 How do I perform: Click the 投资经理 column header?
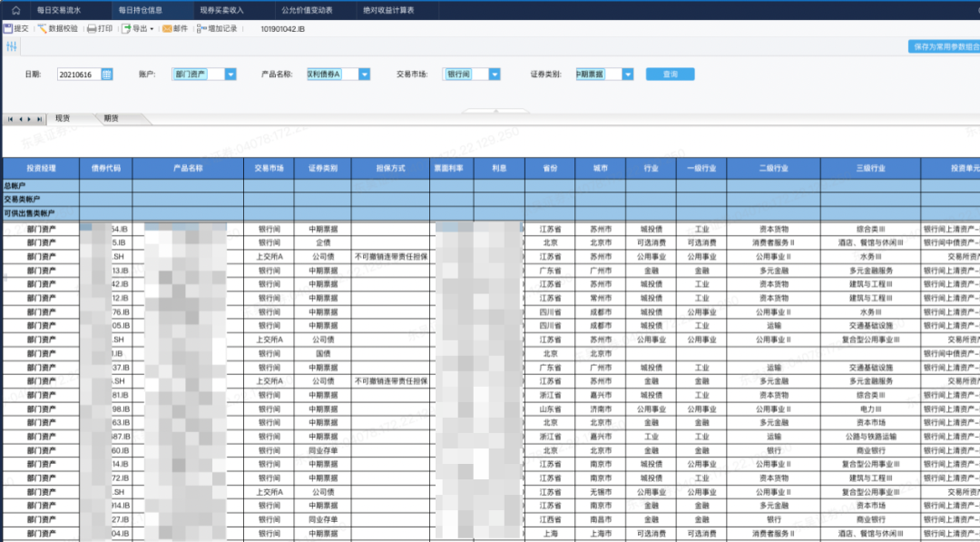(x=41, y=169)
